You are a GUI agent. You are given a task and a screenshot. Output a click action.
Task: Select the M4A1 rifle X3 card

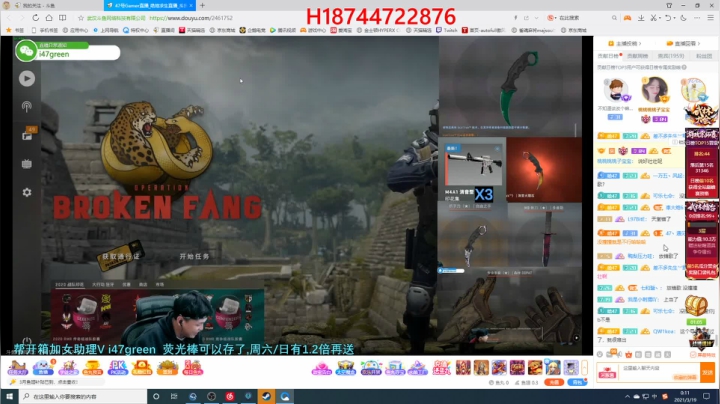click(x=472, y=170)
